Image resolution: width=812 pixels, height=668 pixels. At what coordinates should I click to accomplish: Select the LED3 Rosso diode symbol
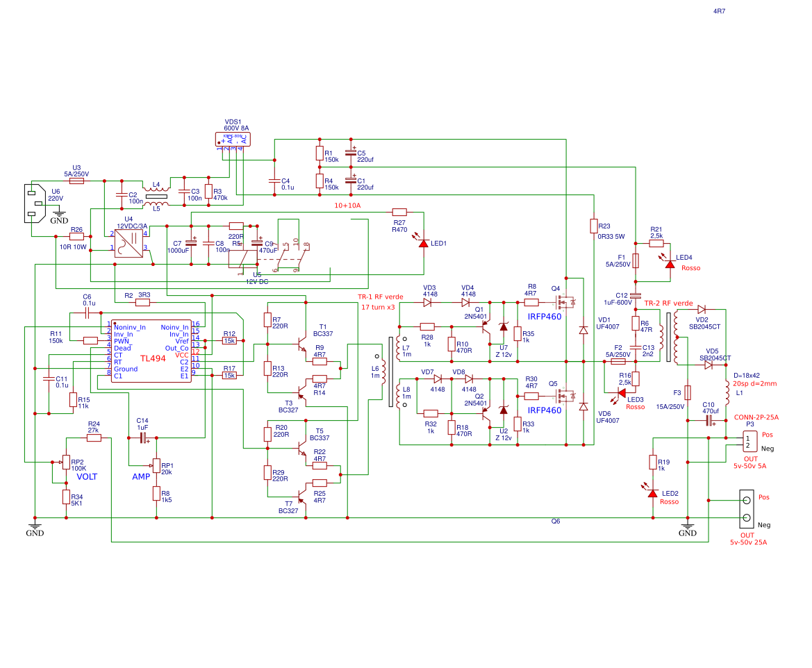[622, 394]
